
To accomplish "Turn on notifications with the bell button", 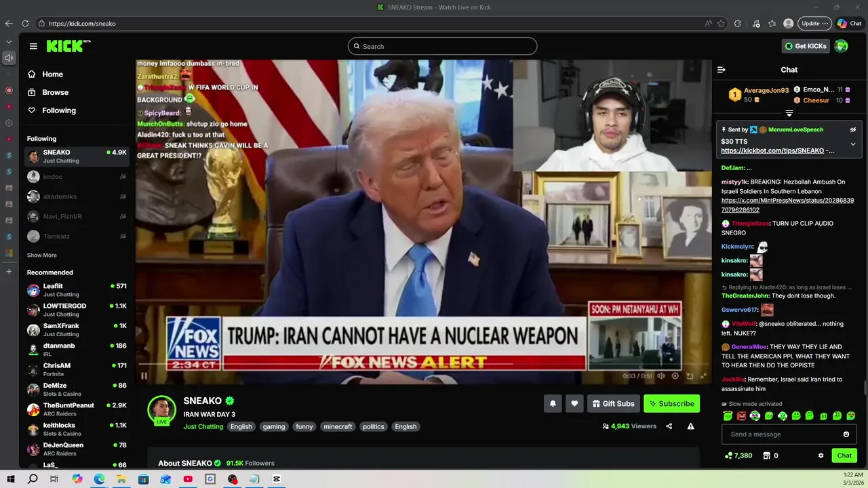I will tap(553, 403).
